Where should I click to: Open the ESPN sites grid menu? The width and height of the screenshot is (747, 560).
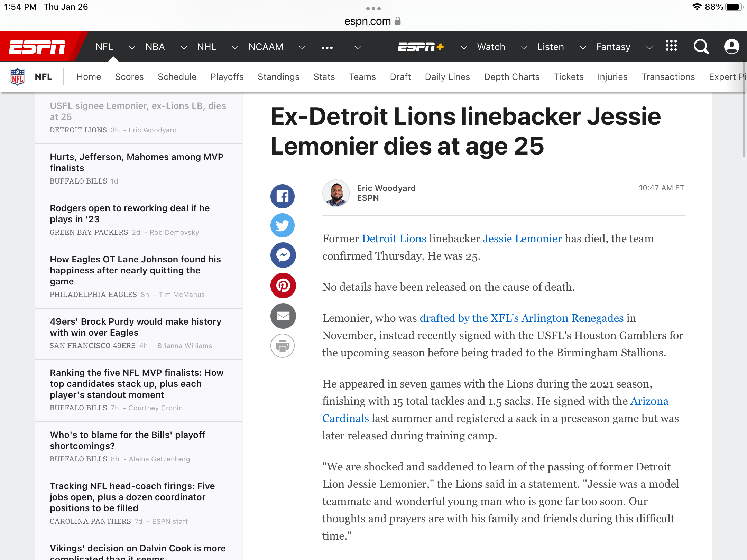[x=671, y=46]
